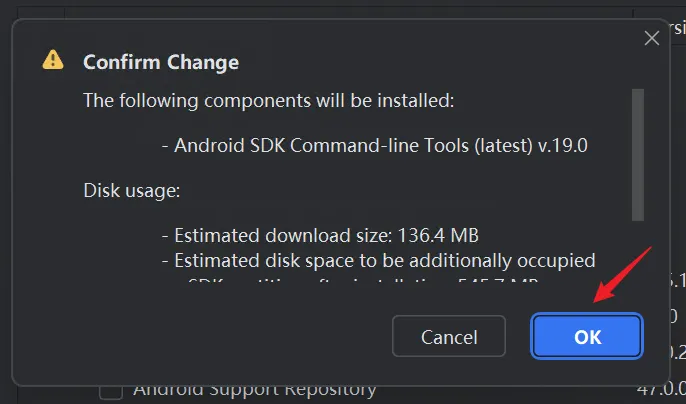
Task: Click the 47.0.0 version cell
Action: 661,389
